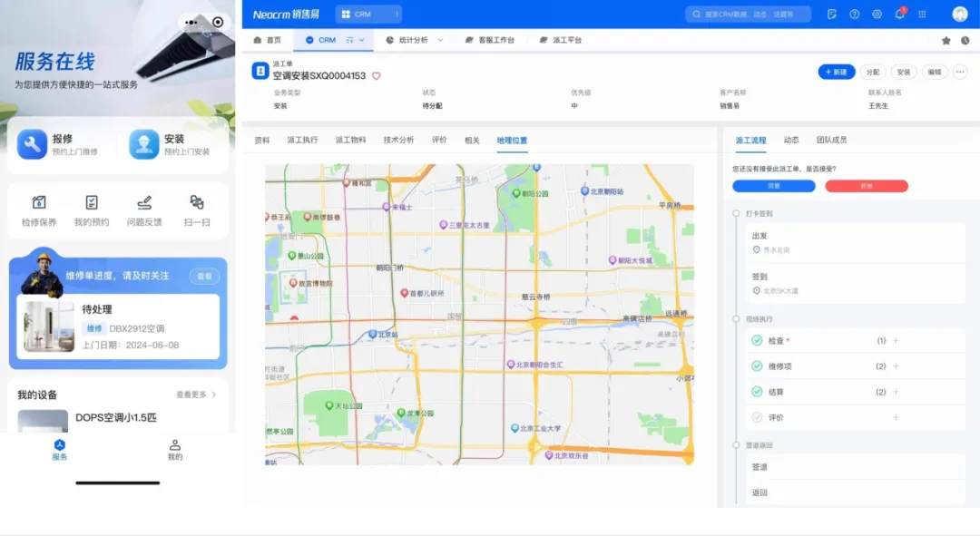Click the 新建 button
The height and width of the screenshot is (536, 980).
[x=837, y=72]
